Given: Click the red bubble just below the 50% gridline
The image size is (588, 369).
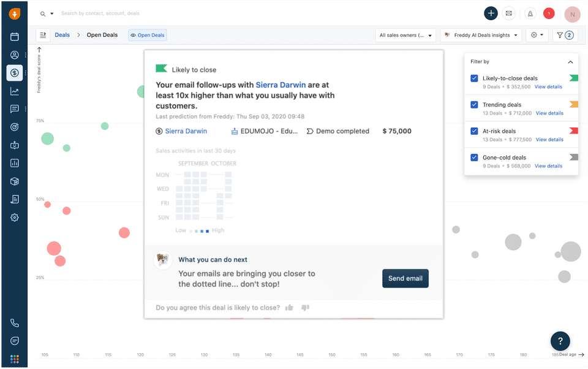Looking at the screenshot, I should [x=47, y=205].
